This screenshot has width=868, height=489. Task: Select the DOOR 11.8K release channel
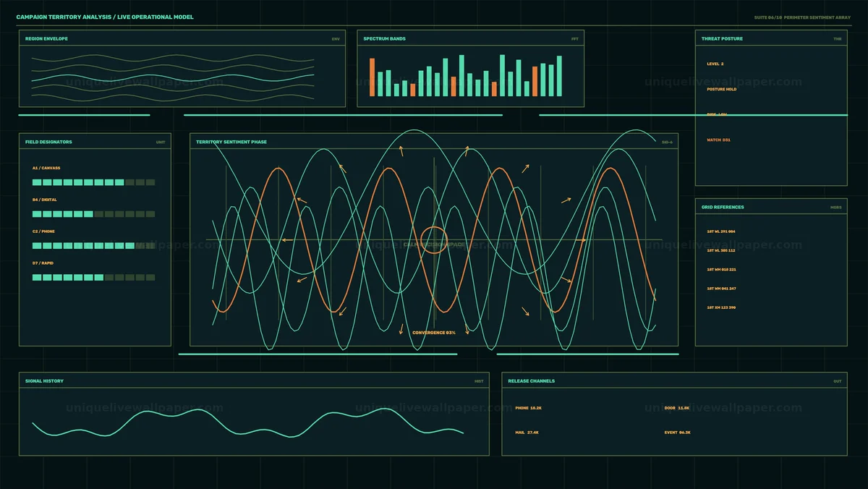click(x=677, y=408)
